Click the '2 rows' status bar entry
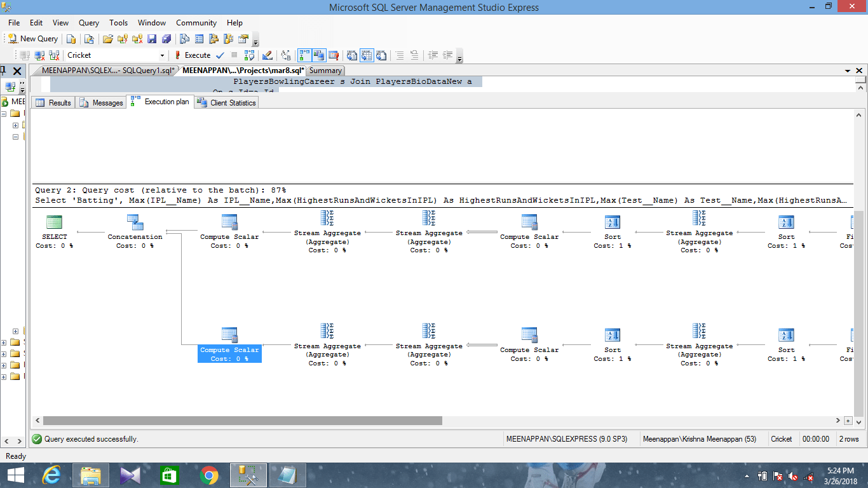Viewport: 868px width, 488px height. point(848,439)
